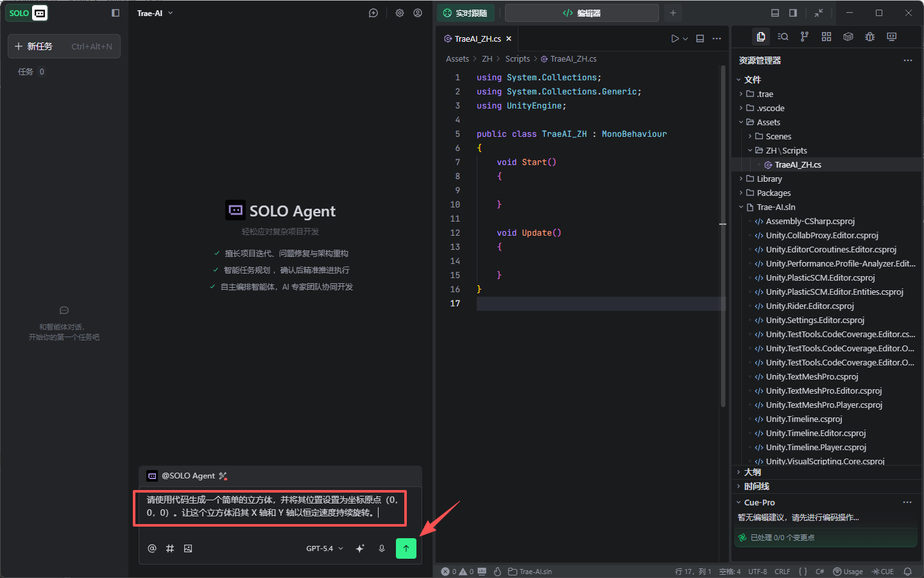This screenshot has width=924, height=578.
Task: Open the run options dropdown arrow
Action: (x=685, y=39)
